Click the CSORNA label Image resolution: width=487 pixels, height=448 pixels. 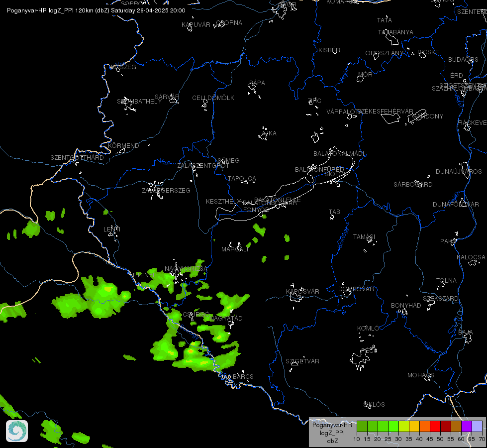click(229, 23)
